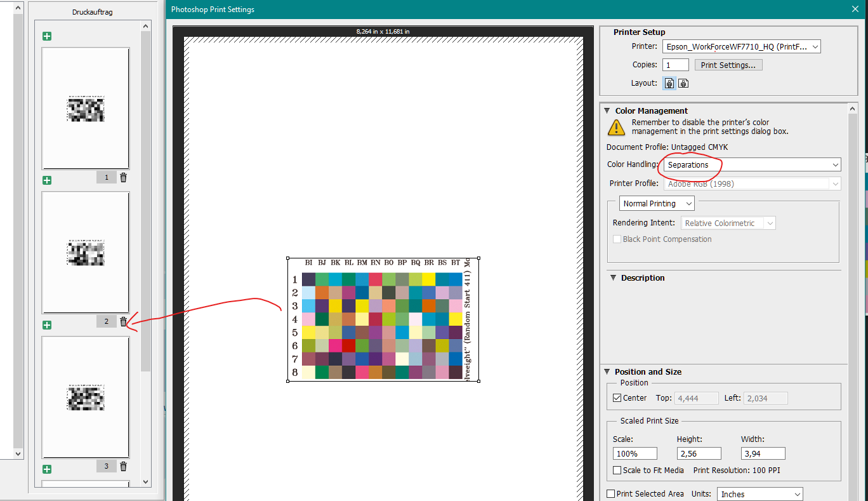Expand the Description section triangle
The width and height of the screenshot is (868, 501).
613,277
